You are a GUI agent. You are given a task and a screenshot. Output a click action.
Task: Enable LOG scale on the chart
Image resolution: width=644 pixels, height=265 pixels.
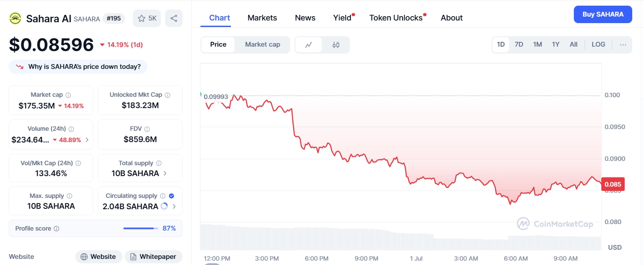(x=598, y=44)
